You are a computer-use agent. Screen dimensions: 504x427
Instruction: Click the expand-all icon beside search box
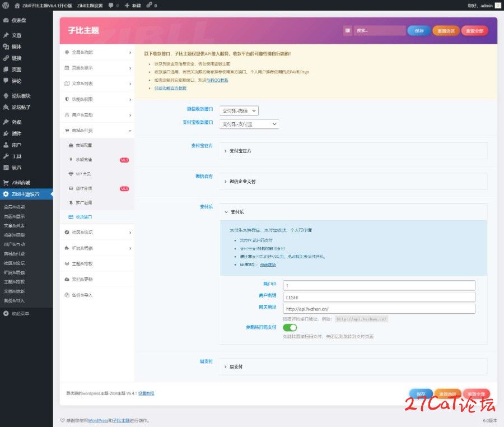tap(347, 31)
